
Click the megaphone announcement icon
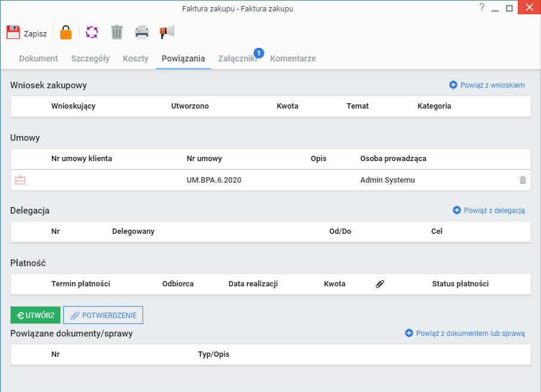coord(167,32)
